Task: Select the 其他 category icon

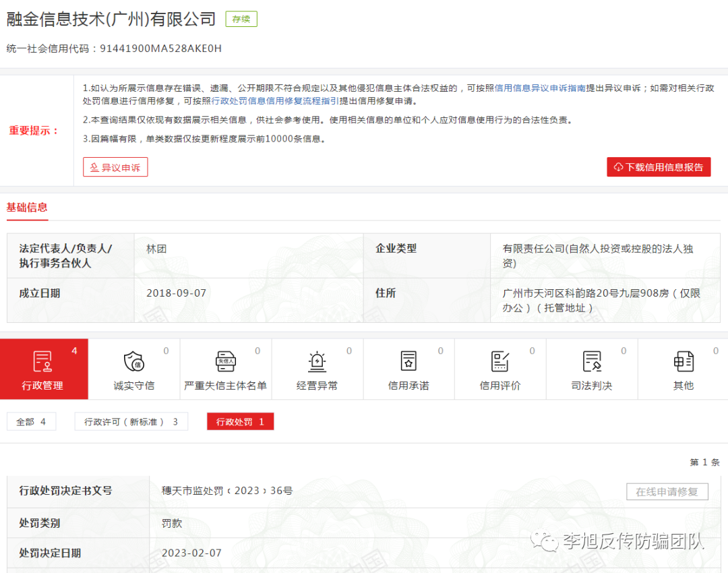Action: 684,361
